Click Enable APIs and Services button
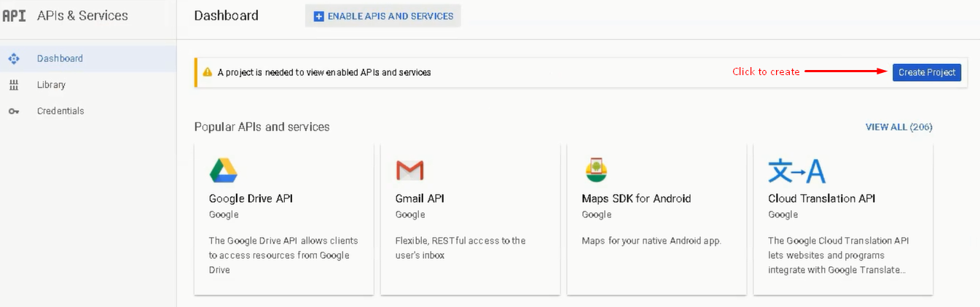 pyautogui.click(x=383, y=16)
